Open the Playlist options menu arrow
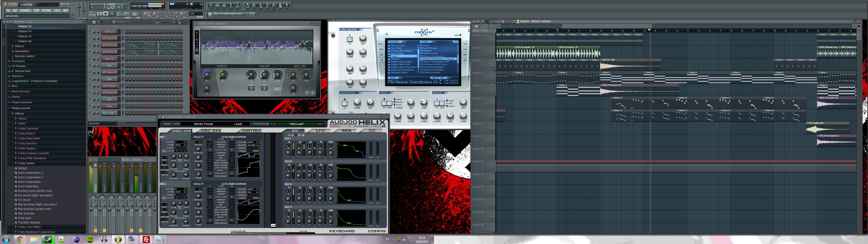The image size is (868, 244). point(474,21)
